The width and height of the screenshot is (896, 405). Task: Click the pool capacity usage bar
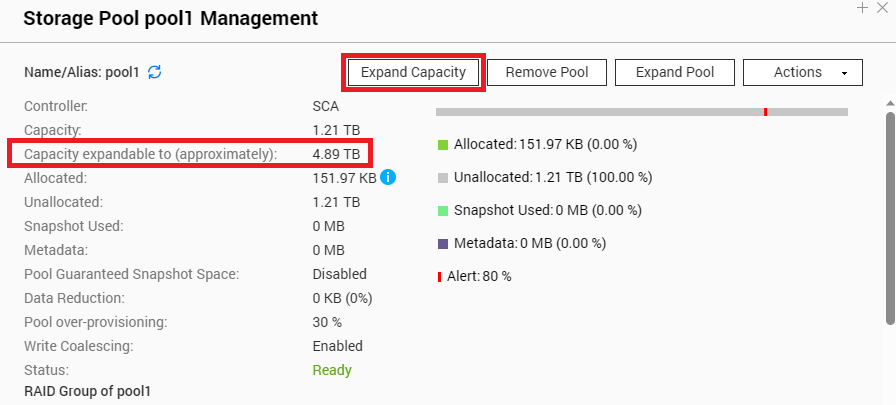click(600, 112)
